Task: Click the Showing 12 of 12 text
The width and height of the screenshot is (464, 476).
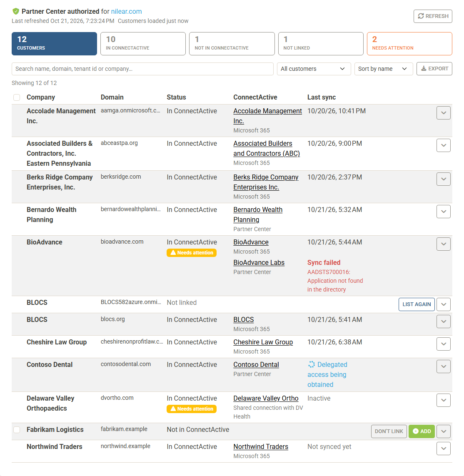Action: (34, 83)
